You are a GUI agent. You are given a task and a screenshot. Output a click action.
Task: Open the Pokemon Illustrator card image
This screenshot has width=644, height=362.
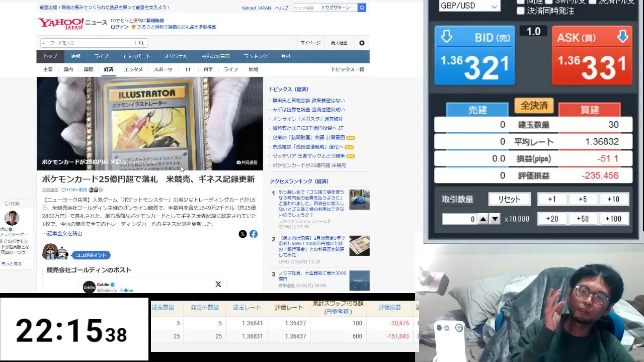(x=149, y=124)
